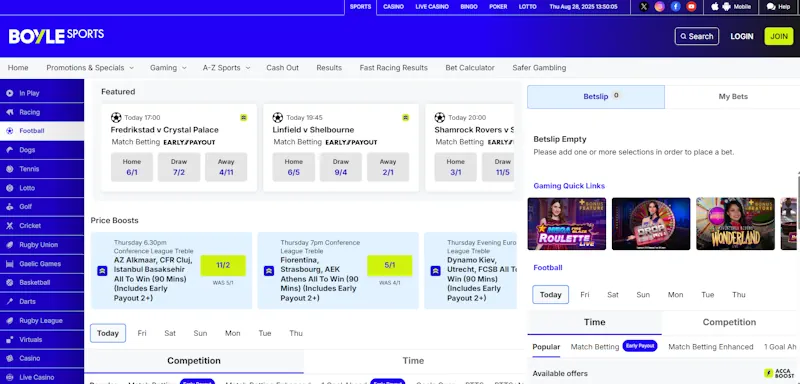800x384 pixels.
Task: Open Basketball in the sidebar
Action: [x=42, y=283]
